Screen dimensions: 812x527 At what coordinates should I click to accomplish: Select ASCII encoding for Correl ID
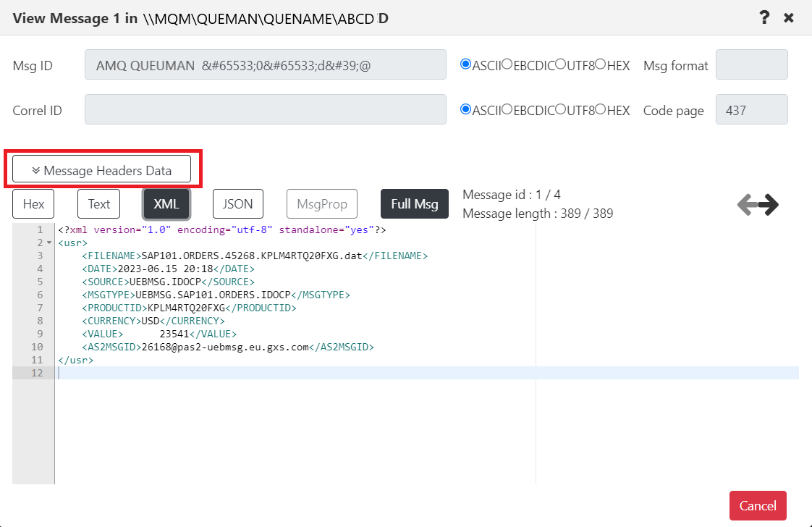pyautogui.click(x=465, y=109)
